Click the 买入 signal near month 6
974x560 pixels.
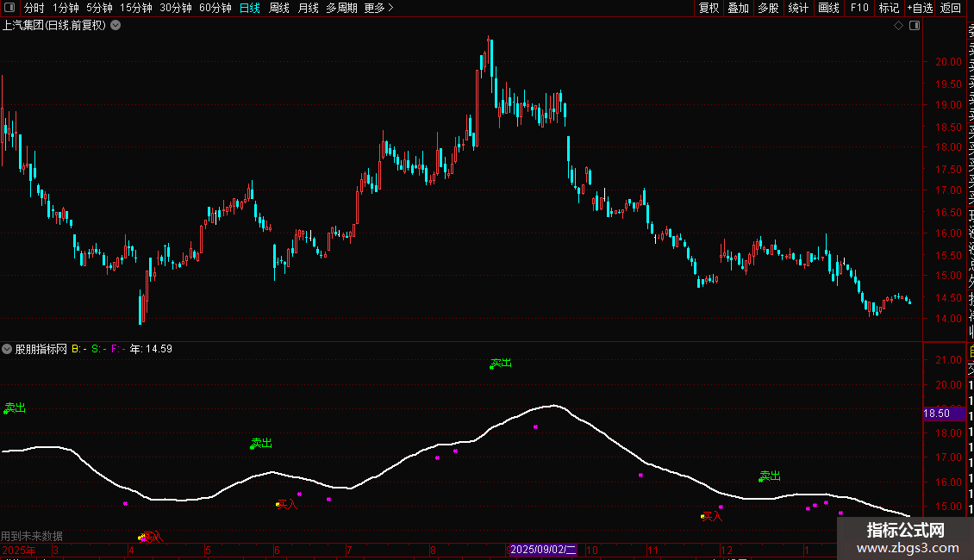click(x=287, y=504)
